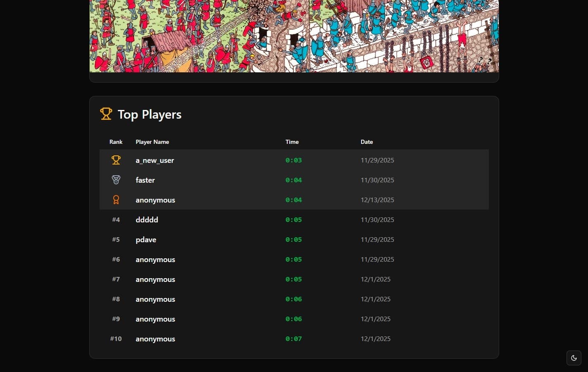Select the gold trophy icon next to a_new_user
The height and width of the screenshot is (372, 588).
click(x=116, y=160)
